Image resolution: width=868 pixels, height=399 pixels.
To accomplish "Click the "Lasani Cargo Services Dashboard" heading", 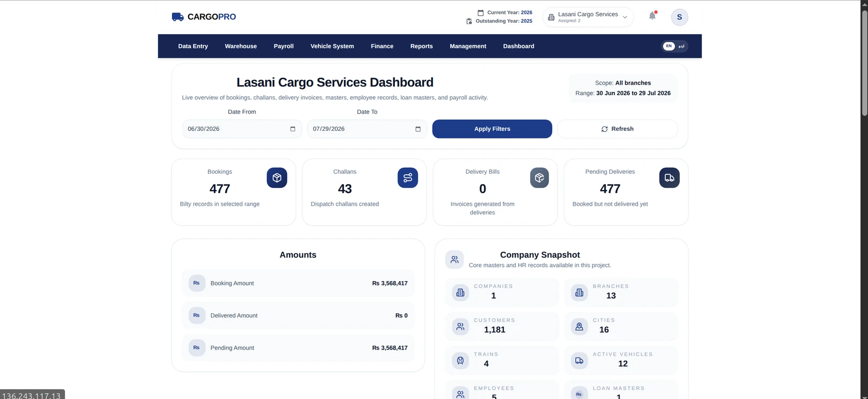I will (335, 83).
